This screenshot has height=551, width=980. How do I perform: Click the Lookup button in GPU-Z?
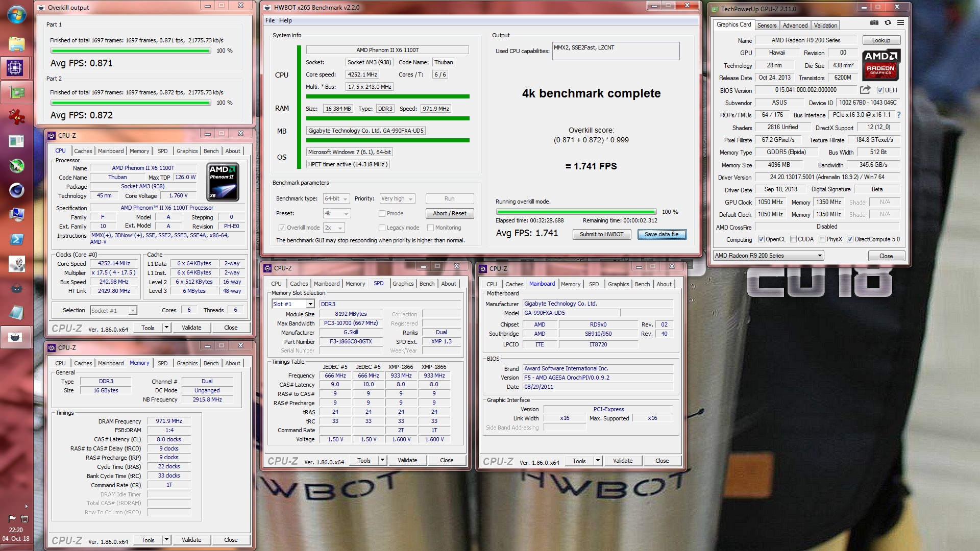(881, 40)
